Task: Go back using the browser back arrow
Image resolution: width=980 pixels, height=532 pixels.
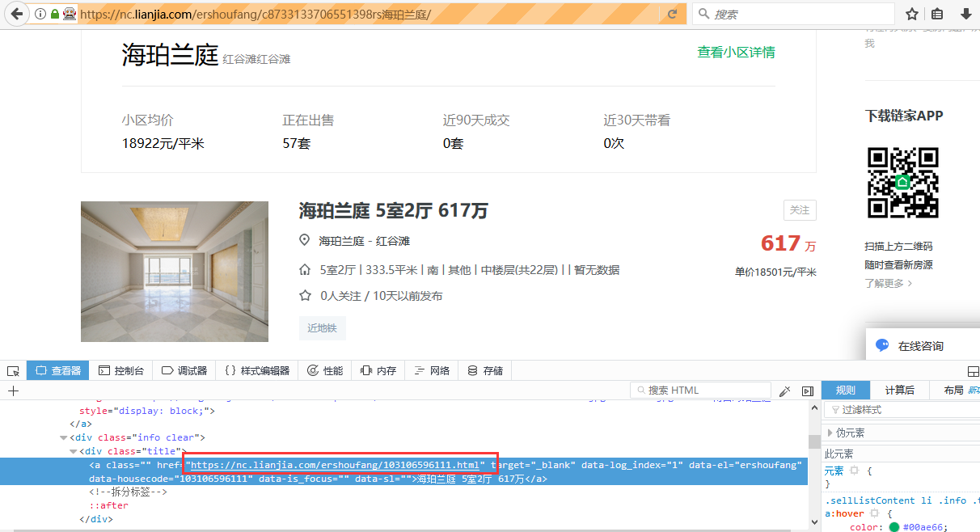Action: coord(16,14)
